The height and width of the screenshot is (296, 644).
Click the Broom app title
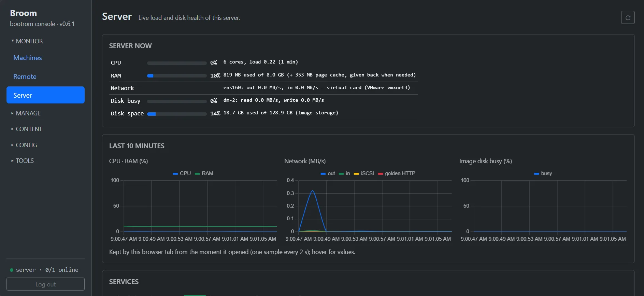point(23,13)
